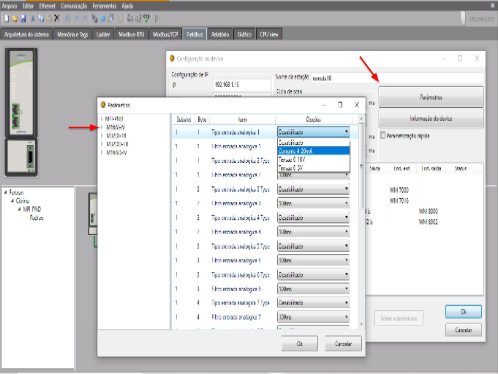Open the Filtro entrada analógica 7 dropdown
Image resolution: width=498 pixels, height=374 pixels.
tap(346, 317)
